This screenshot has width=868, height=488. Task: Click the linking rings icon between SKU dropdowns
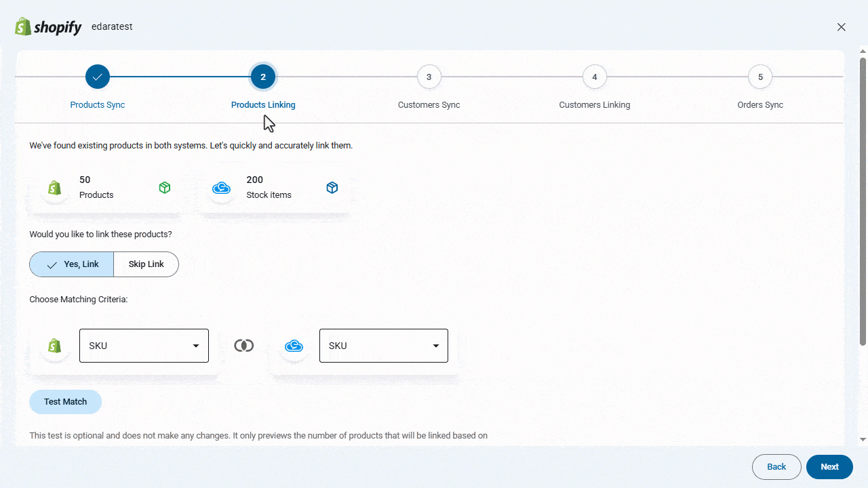243,345
